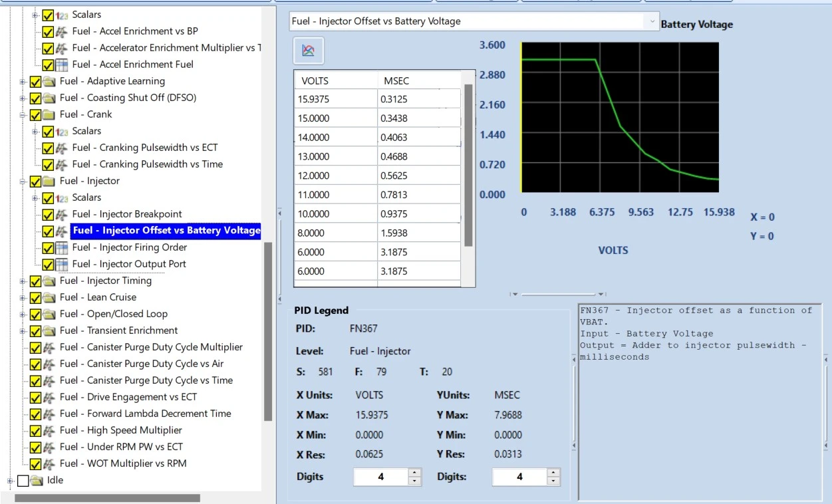832x504 pixels.
Task: Uncheck Fuel - Injector Firing Order checkbox
Action: tap(49, 247)
